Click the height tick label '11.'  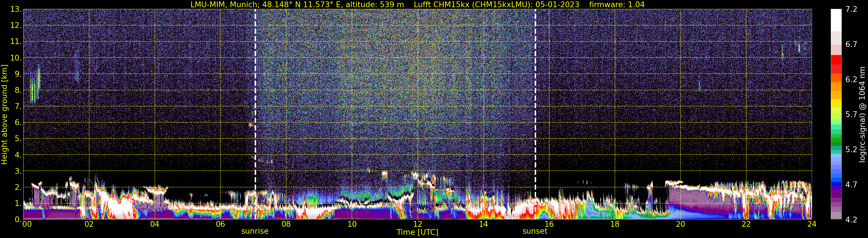(16, 42)
